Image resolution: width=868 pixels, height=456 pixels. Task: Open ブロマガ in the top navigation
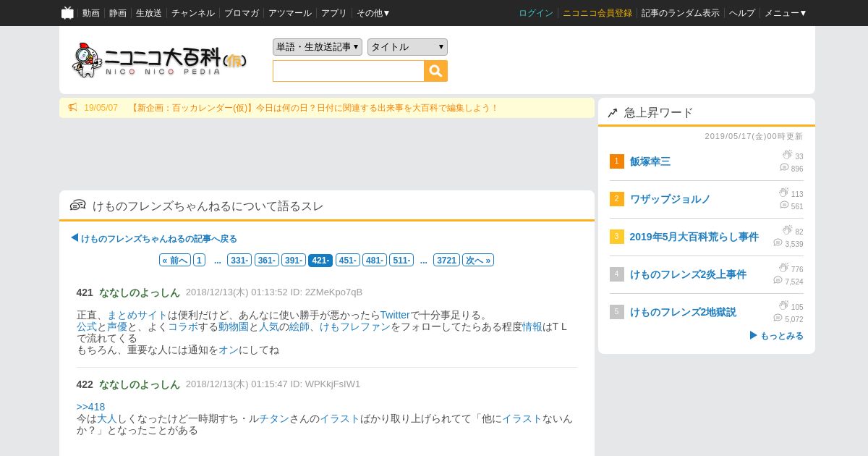pos(242,13)
